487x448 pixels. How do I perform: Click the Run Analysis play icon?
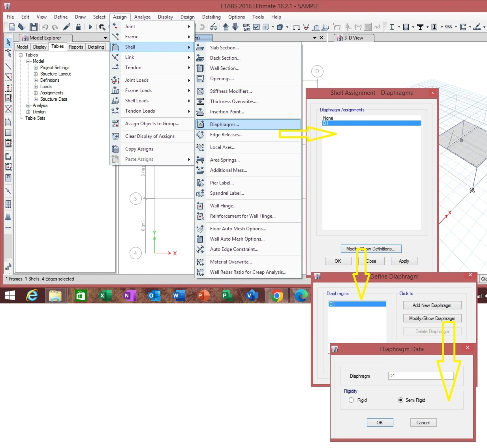point(90,27)
